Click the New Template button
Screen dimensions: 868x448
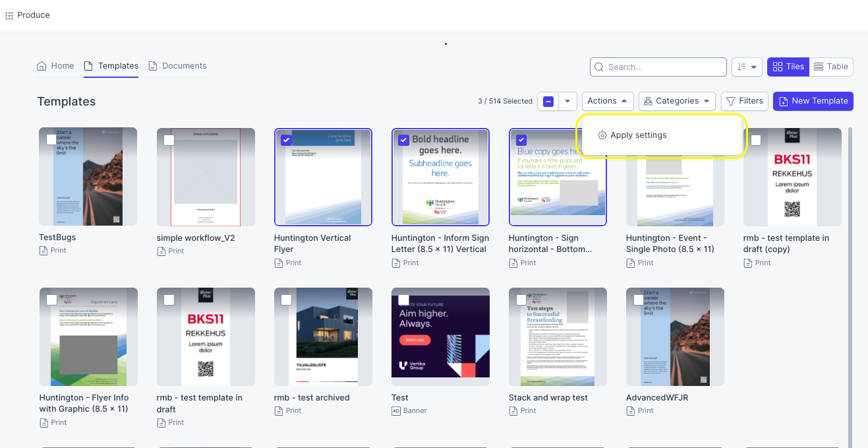point(813,101)
